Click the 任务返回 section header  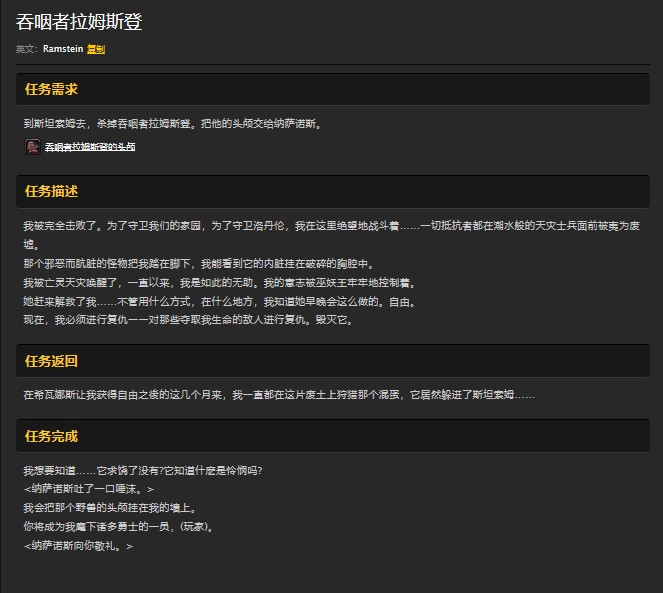pos(333,361)
